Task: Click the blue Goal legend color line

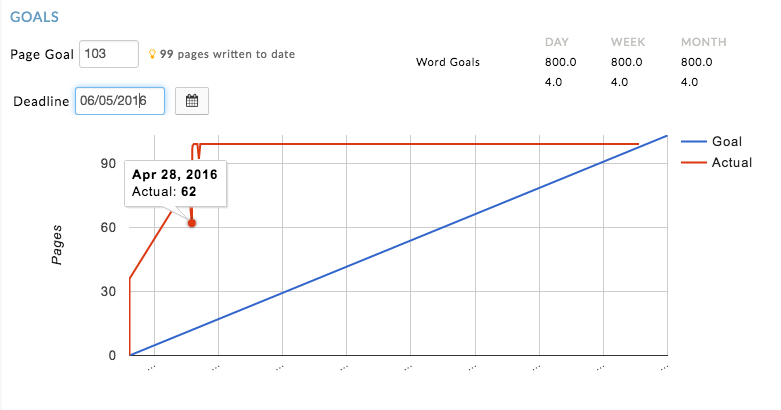Action: click(693, 141)
